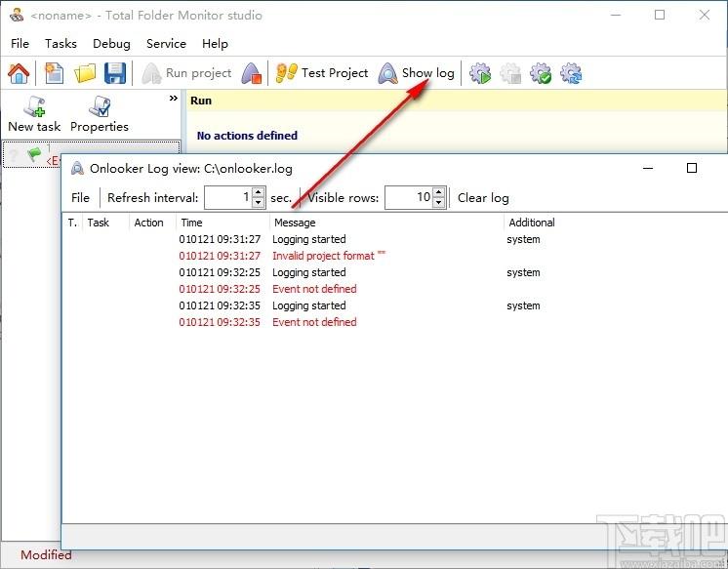
Task: Sort by Time column header
Action: (222, 223)
